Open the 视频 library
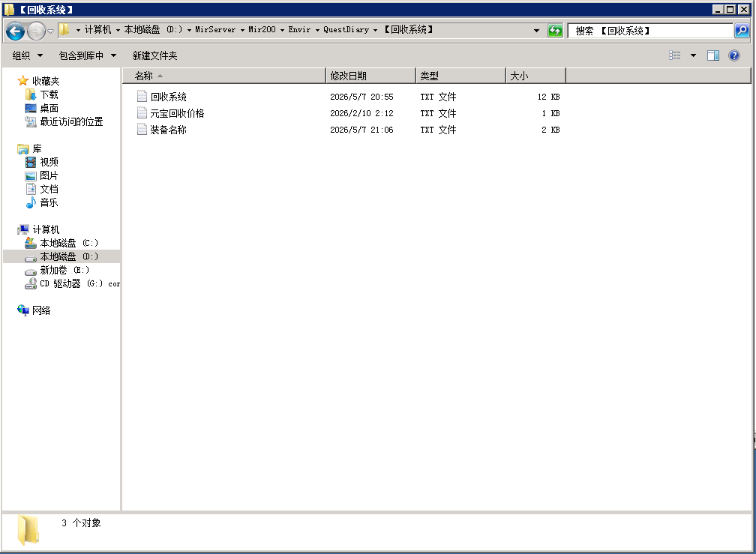The image size is (756, 554). coord(49,162)
